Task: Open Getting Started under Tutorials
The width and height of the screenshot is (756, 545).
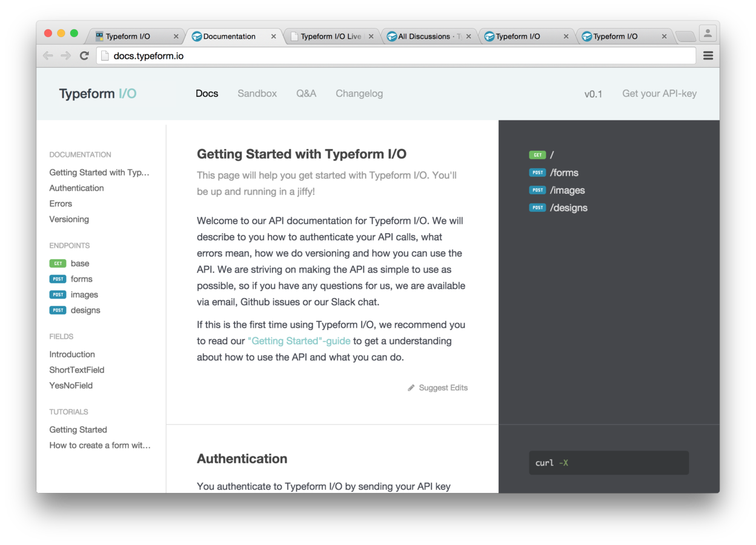Action: (x=78, y=430)
